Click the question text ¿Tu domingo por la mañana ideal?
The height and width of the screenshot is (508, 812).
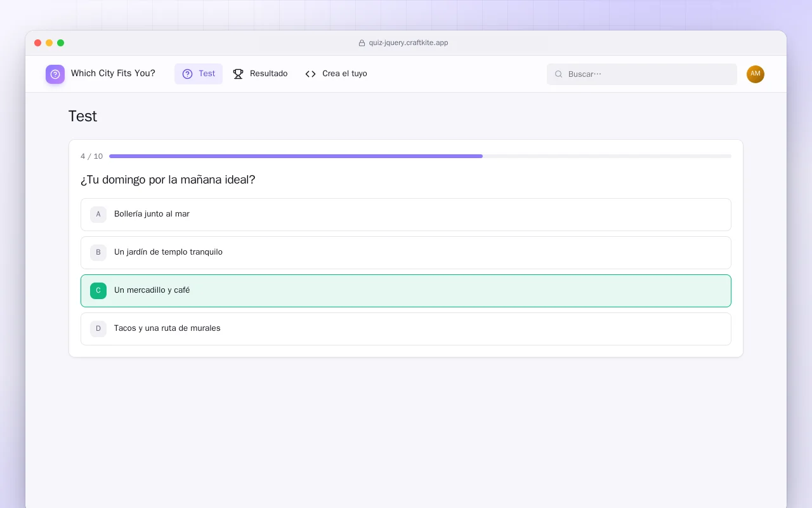coord(167,180)
